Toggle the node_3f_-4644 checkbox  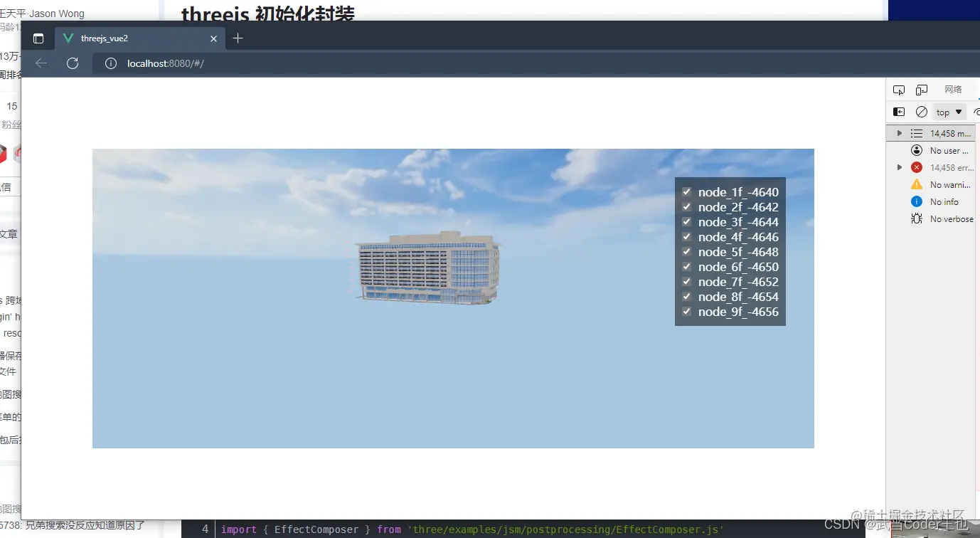click(x=687, y=221)
